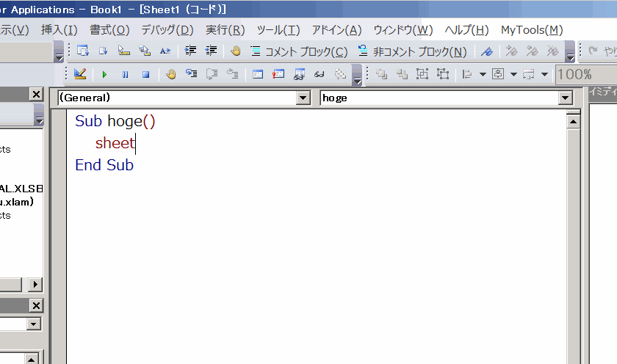
Task: Click the Outdent icon
Action: (211, 51)
